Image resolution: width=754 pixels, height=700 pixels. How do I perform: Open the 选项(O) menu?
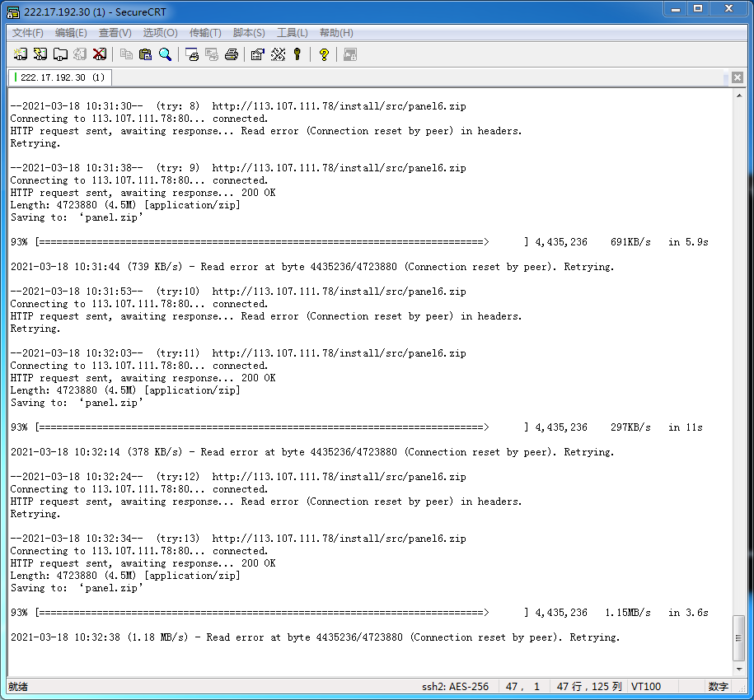coord(160,33)
